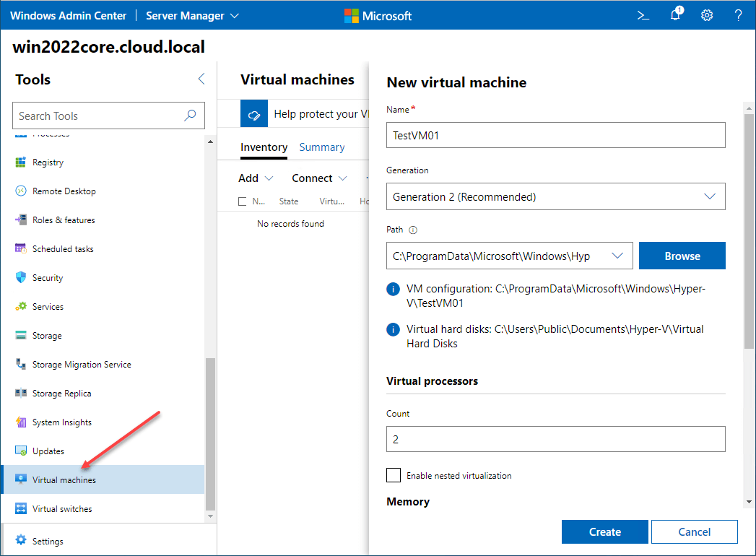Click the System Insights icon
This screenshot has height=556, width=756.
[x=21, y=422]
